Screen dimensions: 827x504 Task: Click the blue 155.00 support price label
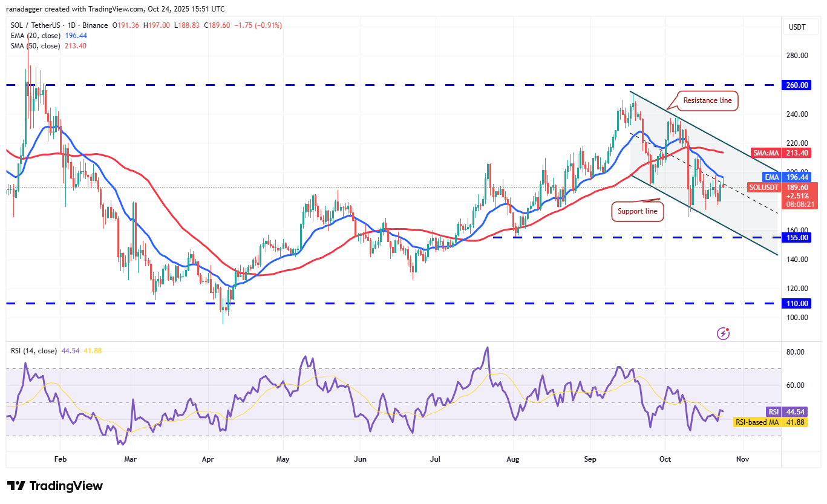(797, 237)
